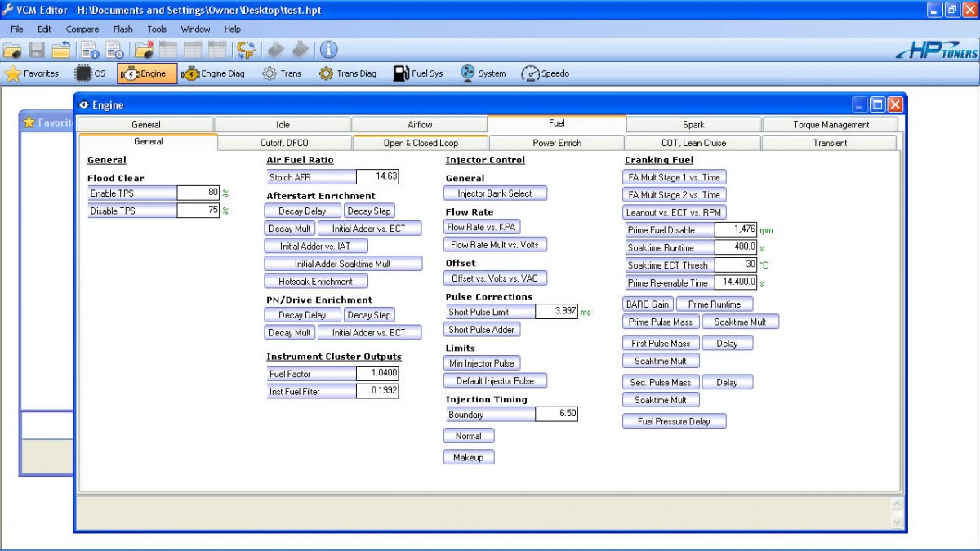
Task: Open the Trans Diag section
Action: [x=348, y=73]
